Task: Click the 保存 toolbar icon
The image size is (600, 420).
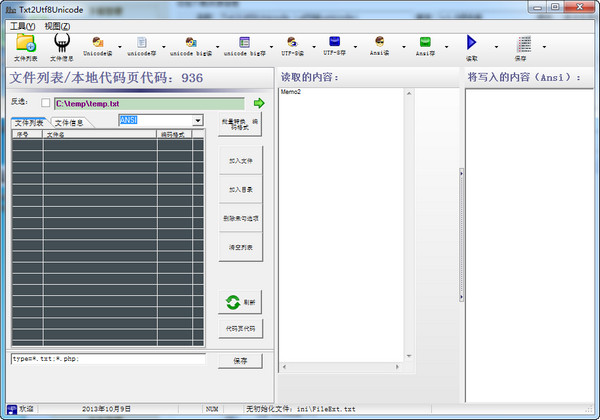Action: (x=523, y=43)
